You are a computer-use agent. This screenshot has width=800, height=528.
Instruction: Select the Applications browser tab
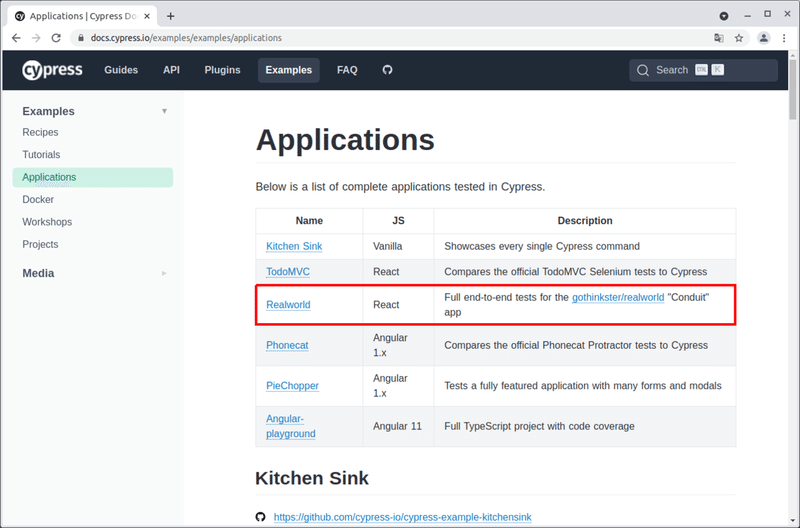click(82, 16)
